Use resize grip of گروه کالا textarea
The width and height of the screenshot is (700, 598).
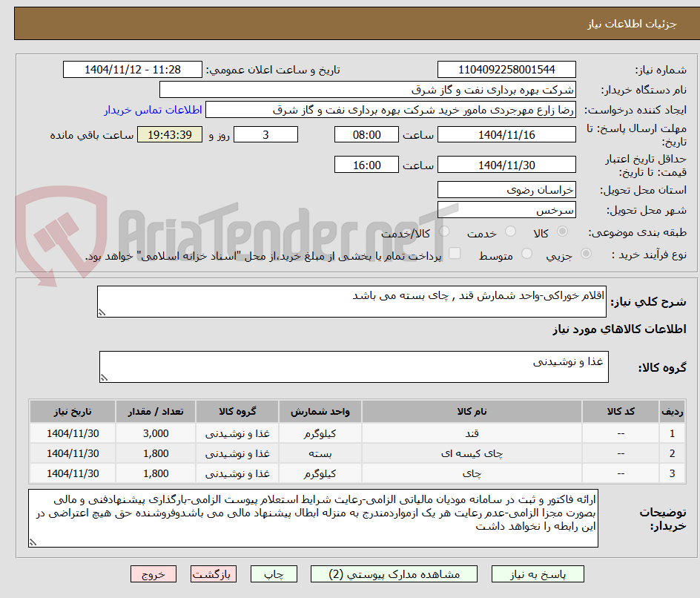[104, 378]
